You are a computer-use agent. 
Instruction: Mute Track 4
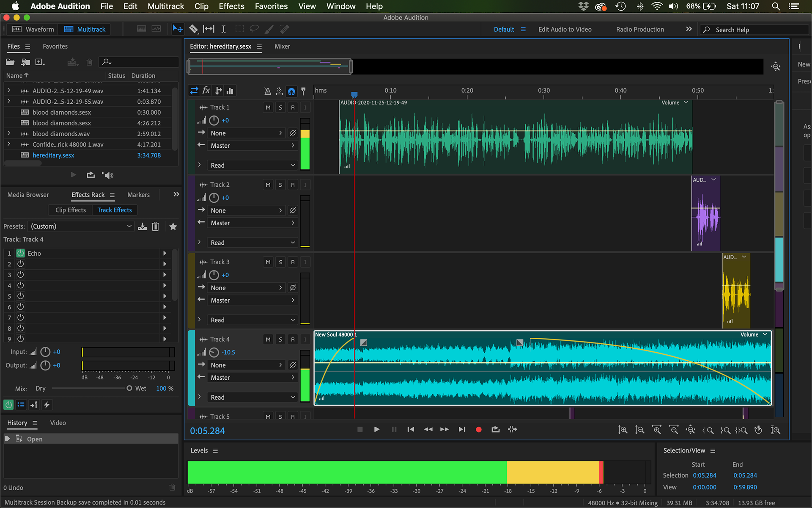[x=268, y=340]
